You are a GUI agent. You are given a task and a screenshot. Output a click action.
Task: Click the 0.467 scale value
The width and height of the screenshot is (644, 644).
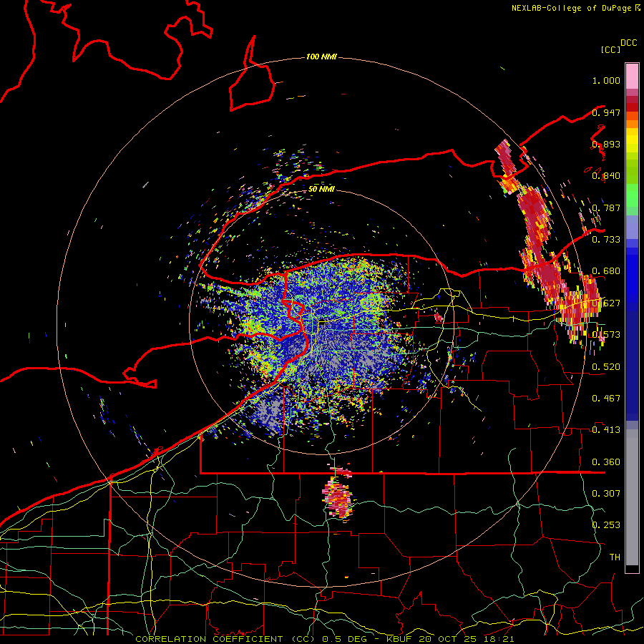(606, 399)
